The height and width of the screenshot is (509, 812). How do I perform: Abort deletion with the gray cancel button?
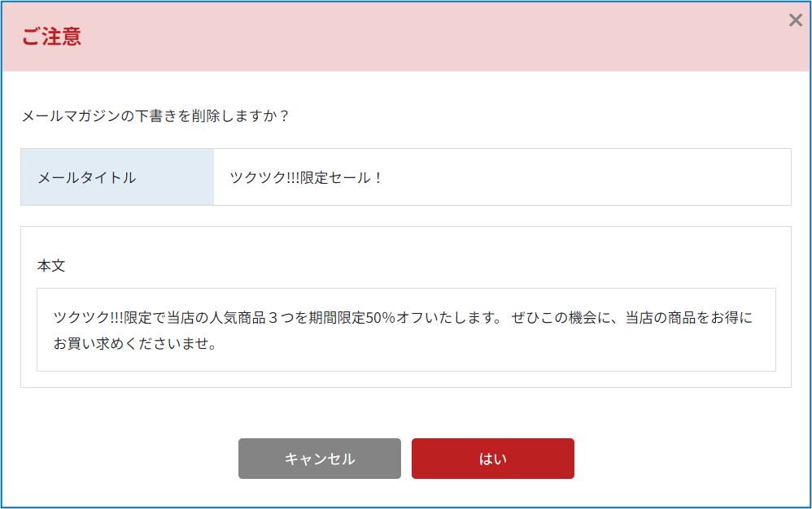[x=320, y=459]
